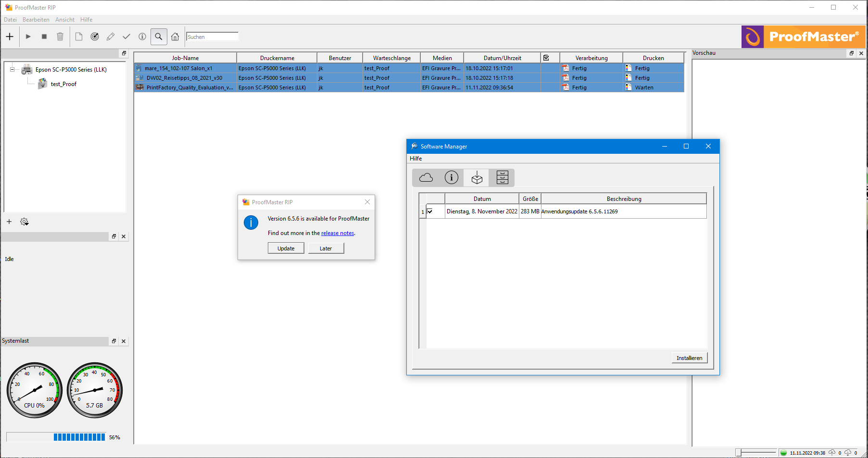Click the trash can delete icon

tap(60, 37)
